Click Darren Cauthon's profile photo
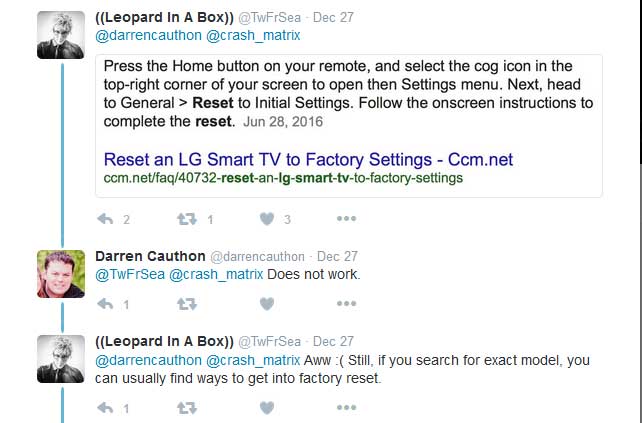 point(61,273)
